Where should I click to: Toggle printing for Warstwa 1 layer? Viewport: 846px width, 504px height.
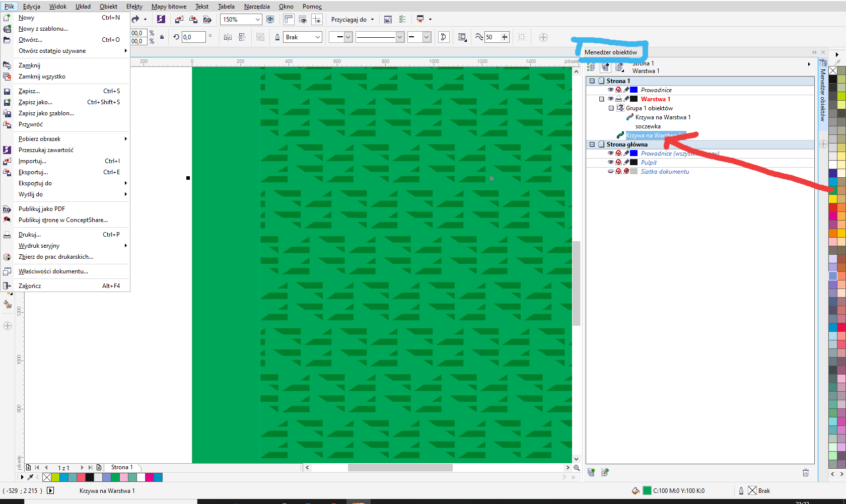point(618,99)
